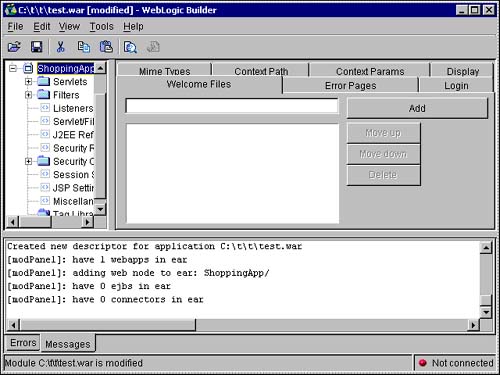The width and height of the screenshot is (500, 375).
Task: Expand the Filters tree node
Action: pos(29,95)
